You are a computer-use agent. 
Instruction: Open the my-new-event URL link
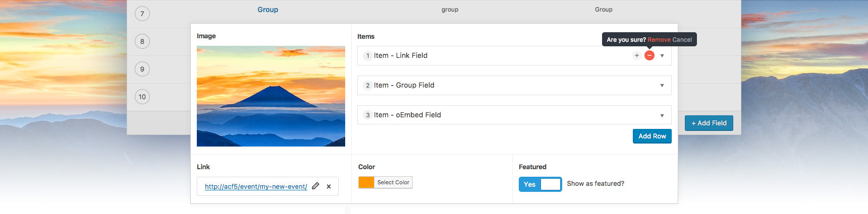tap(256, 186)
